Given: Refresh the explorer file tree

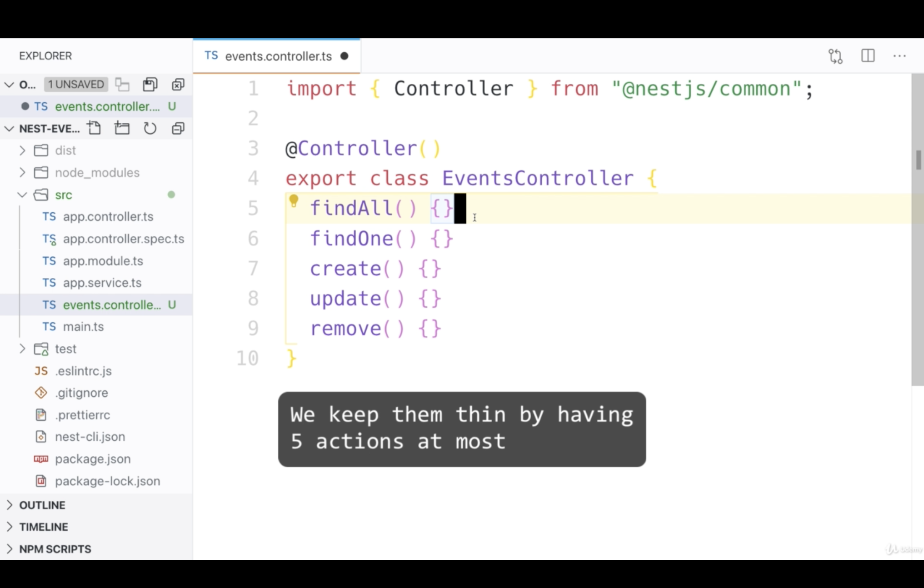Looking at the screenshot, I should pos(150,128).
